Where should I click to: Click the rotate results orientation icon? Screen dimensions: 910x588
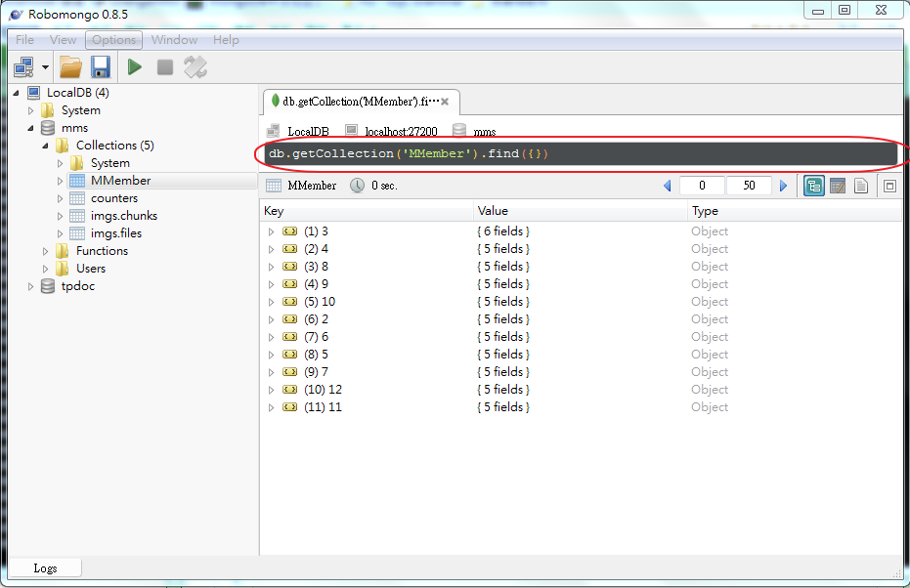click(195, 67)
